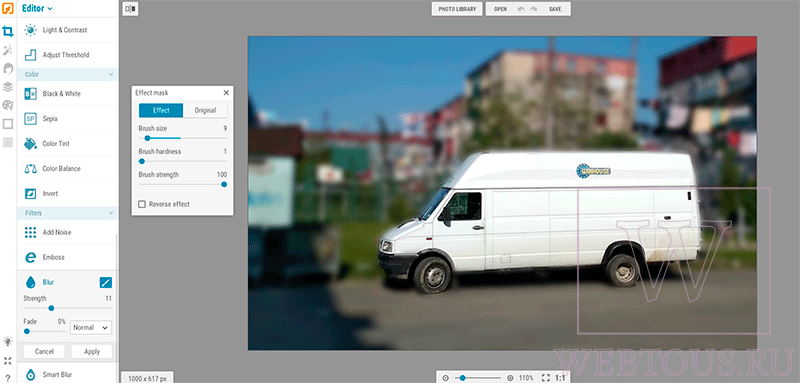Viewport: 800px width, 383px height.
Task: Click the Brush size slider track
Action: 183,138
